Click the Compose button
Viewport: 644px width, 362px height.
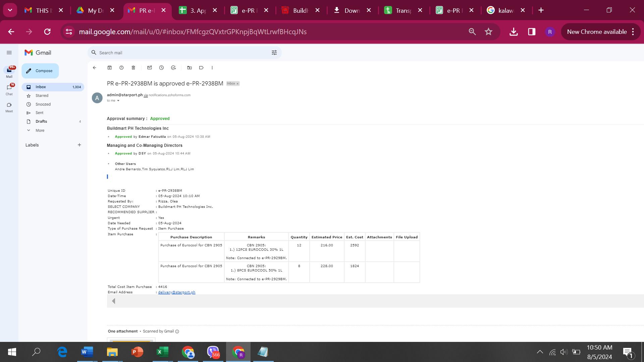(x=40, y=71)
